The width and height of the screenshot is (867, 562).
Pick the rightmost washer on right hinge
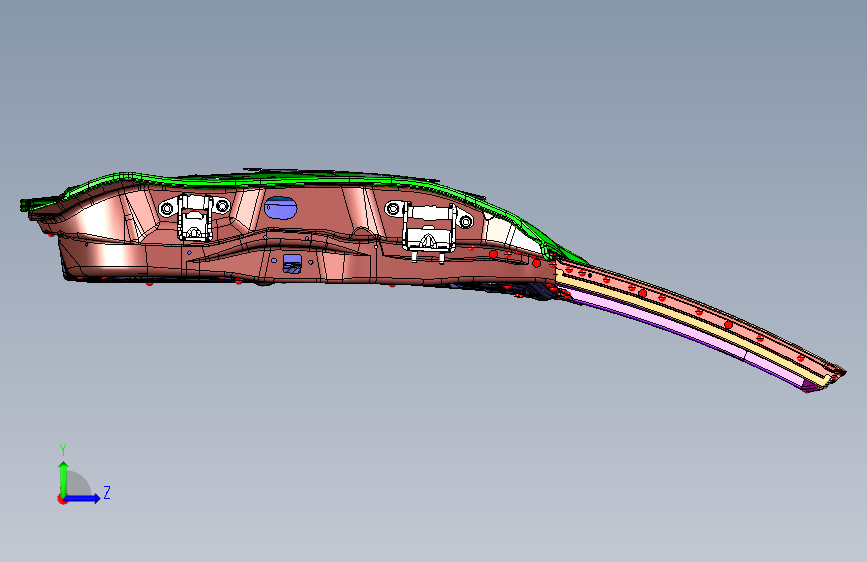coord(466,221)
